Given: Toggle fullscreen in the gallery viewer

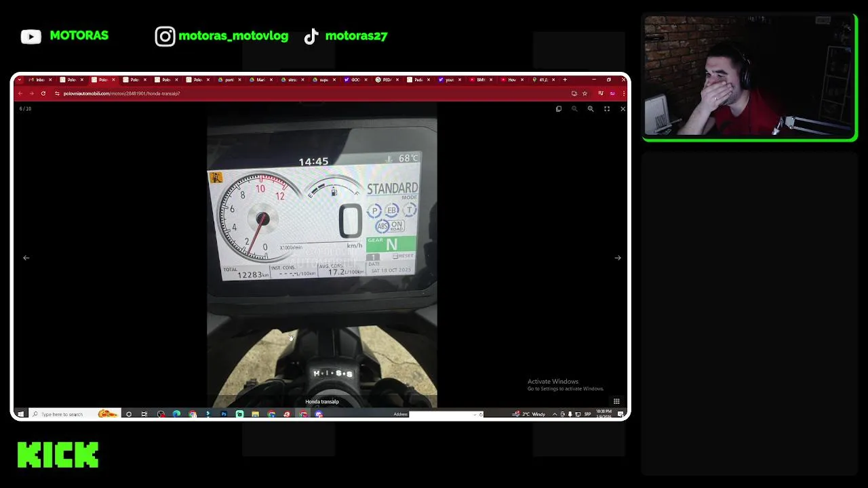Looking at the screenshot, I should tap(606, 109).
